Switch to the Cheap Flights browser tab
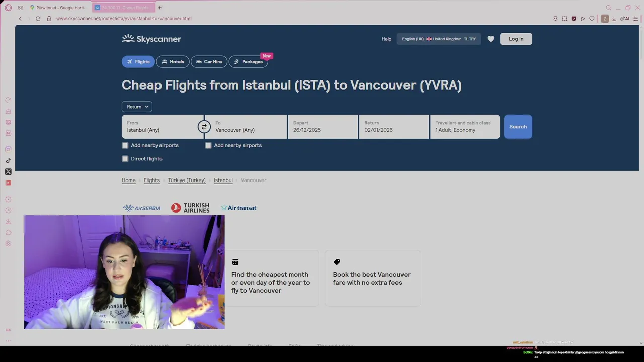644x362 pixels. (123, 8)
